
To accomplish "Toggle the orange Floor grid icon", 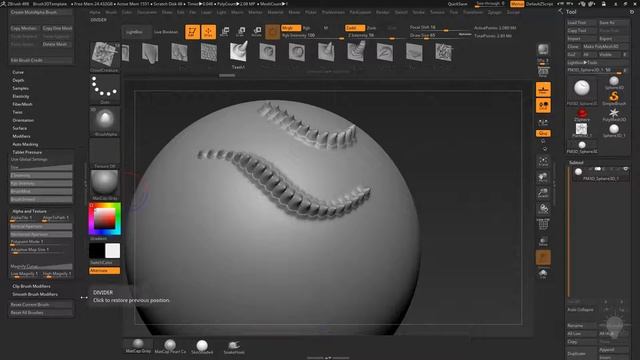I will tap(543, 89).
